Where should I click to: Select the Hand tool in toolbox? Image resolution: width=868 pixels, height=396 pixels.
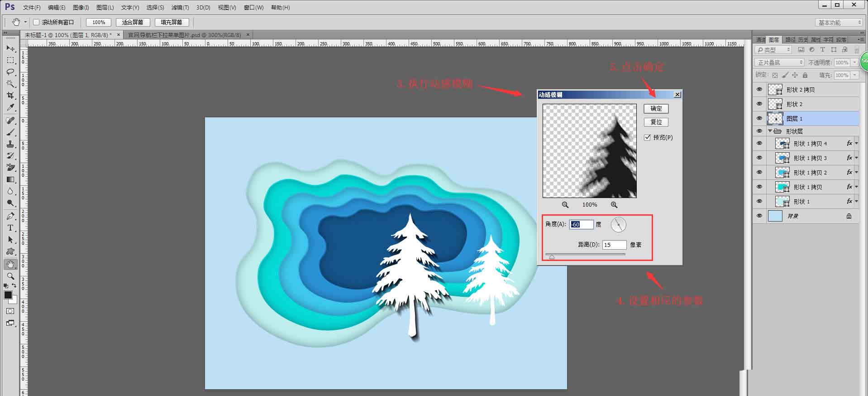(x=10, y=264)
